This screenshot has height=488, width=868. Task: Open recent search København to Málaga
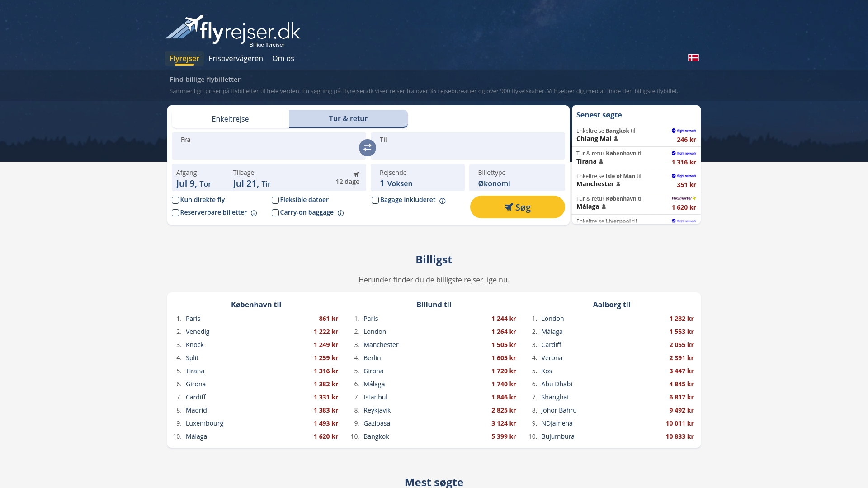click(636, 203)
